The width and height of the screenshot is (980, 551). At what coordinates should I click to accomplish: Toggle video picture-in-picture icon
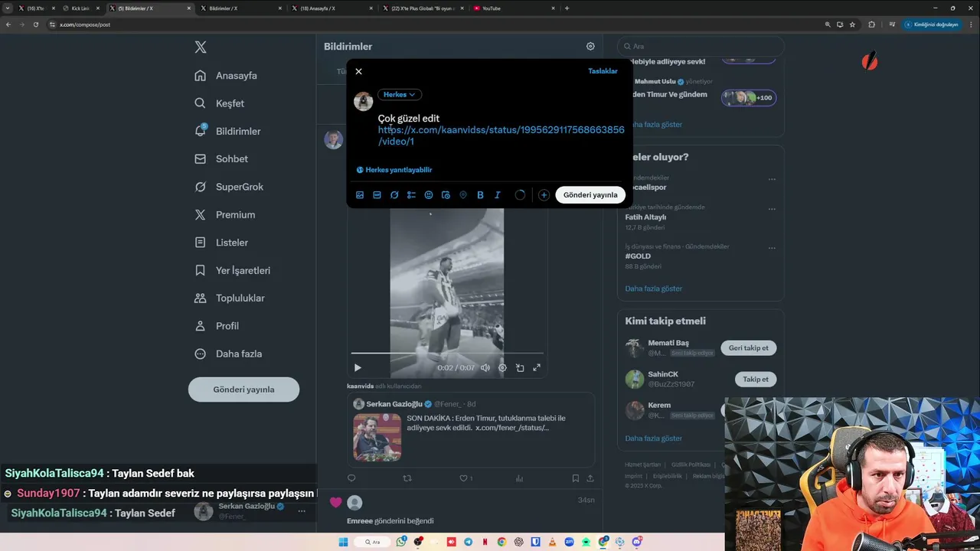[x=520, y=368]
